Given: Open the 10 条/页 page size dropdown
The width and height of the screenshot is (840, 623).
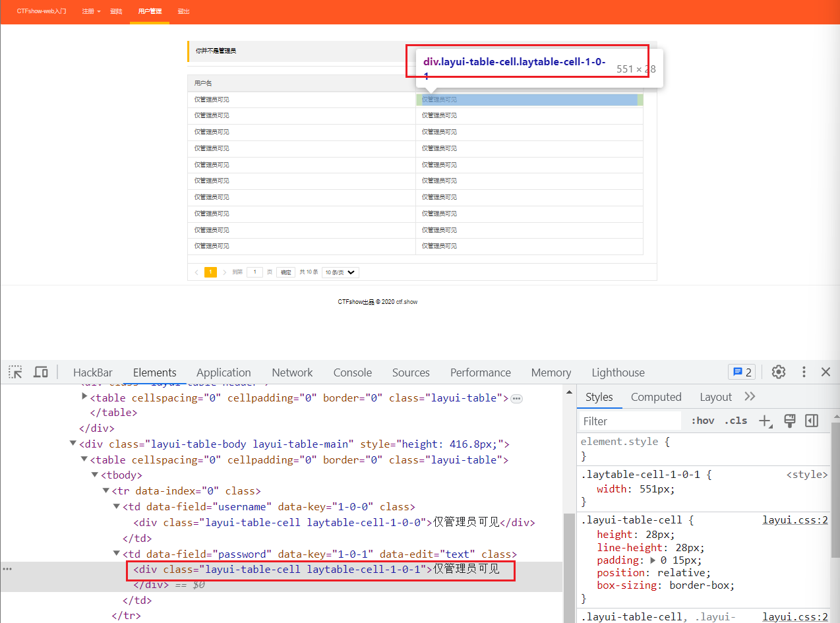Looking at the screenshot, I should [x=340, y=272].
